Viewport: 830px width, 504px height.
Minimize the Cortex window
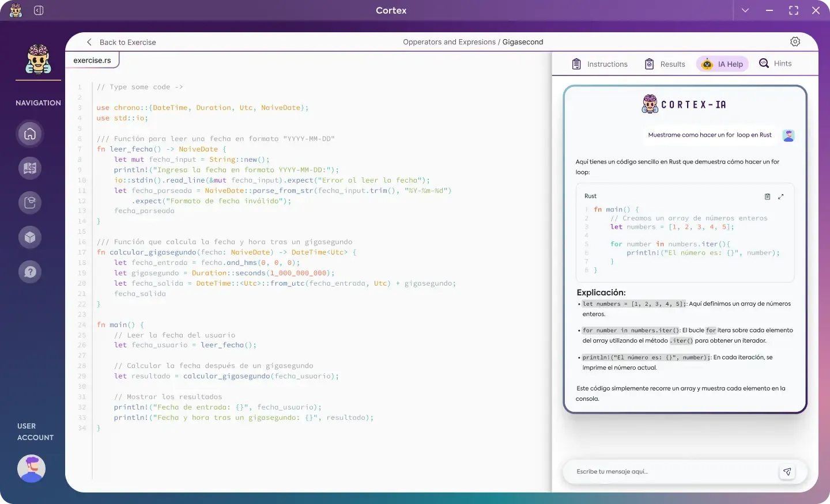(x=769, y=10)
